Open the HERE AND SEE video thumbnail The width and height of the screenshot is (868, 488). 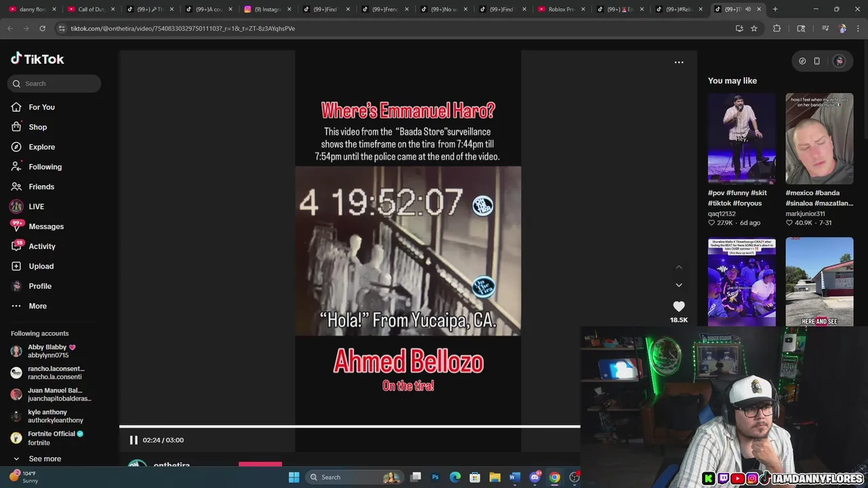[x=820, y=282]
